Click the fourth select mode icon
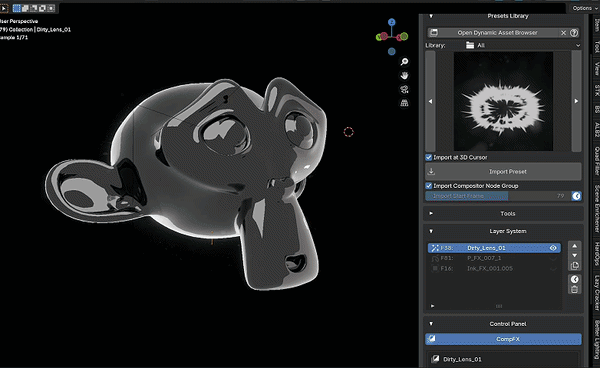 [42, 8]
